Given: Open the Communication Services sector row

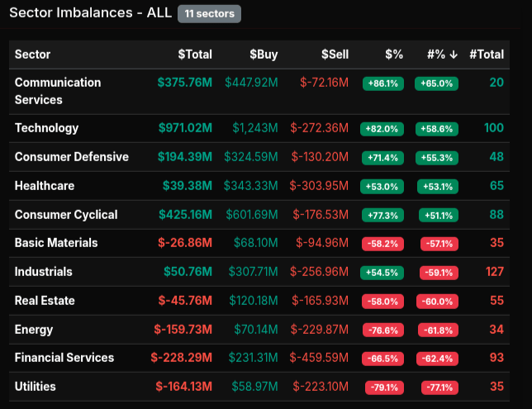Looking at the screenshot, I should [58, 91].
